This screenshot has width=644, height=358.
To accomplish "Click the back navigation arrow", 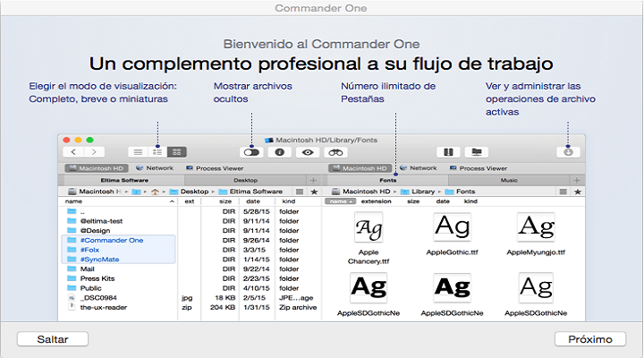I will click(73, 152).
